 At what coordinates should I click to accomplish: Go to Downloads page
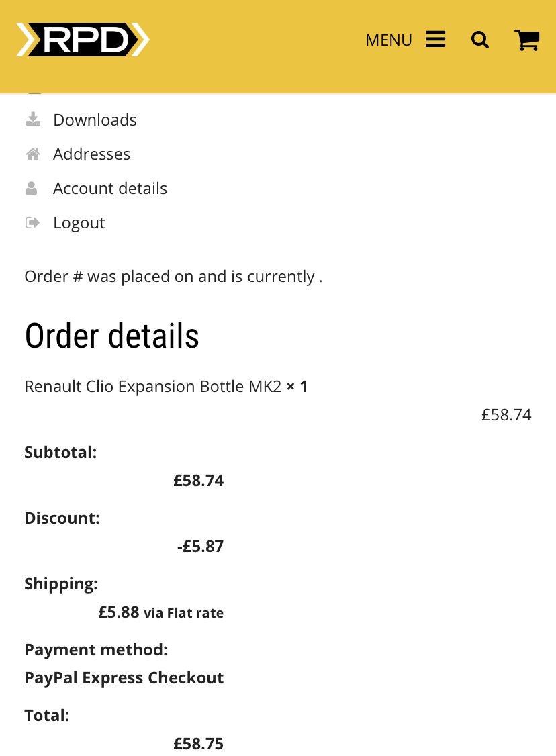pyautogui.click(x=95, y=120)
